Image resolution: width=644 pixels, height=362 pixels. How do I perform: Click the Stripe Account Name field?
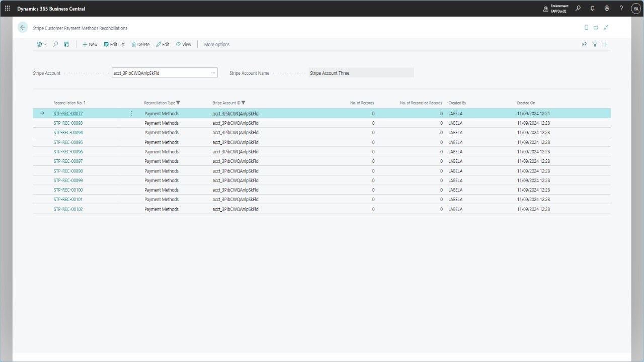361,73
